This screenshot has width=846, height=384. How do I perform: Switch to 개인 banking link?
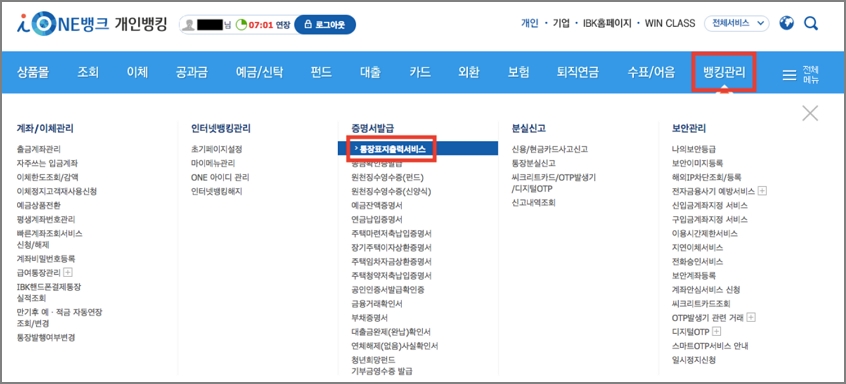[529, 24]
